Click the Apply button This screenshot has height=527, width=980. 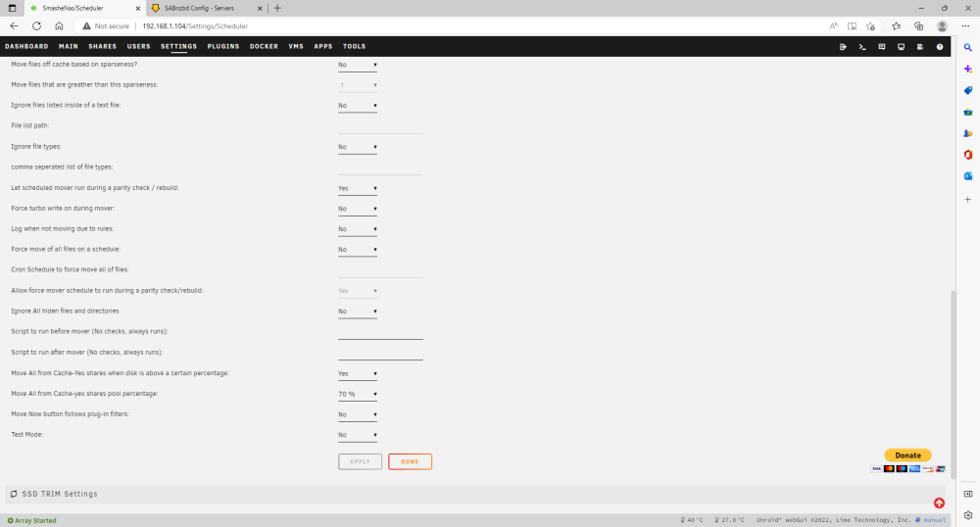(x=360, y=461)
